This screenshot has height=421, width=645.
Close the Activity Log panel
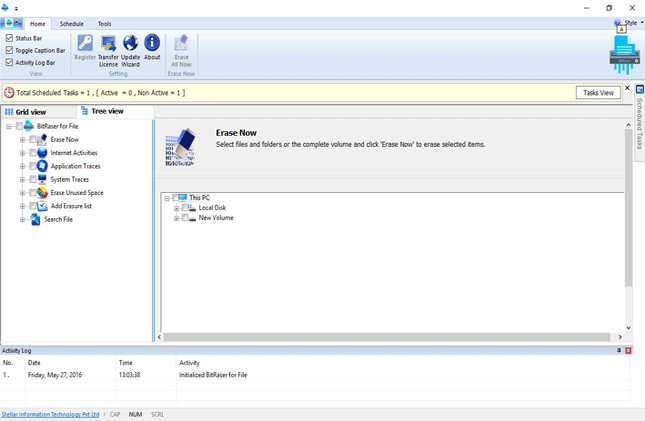click(x=628, y=350)
